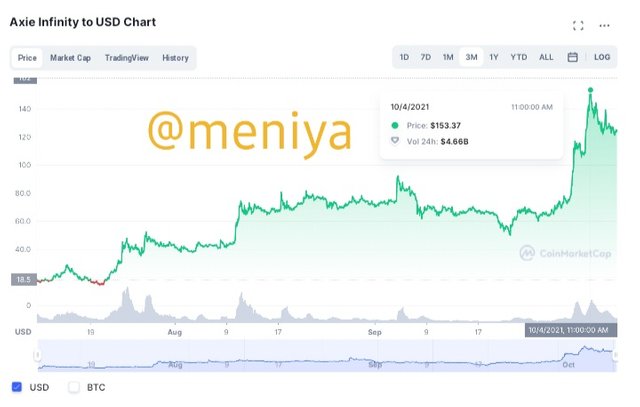Click the green peak price marker dot
The image size is (640, 407).
click(590, 90)
